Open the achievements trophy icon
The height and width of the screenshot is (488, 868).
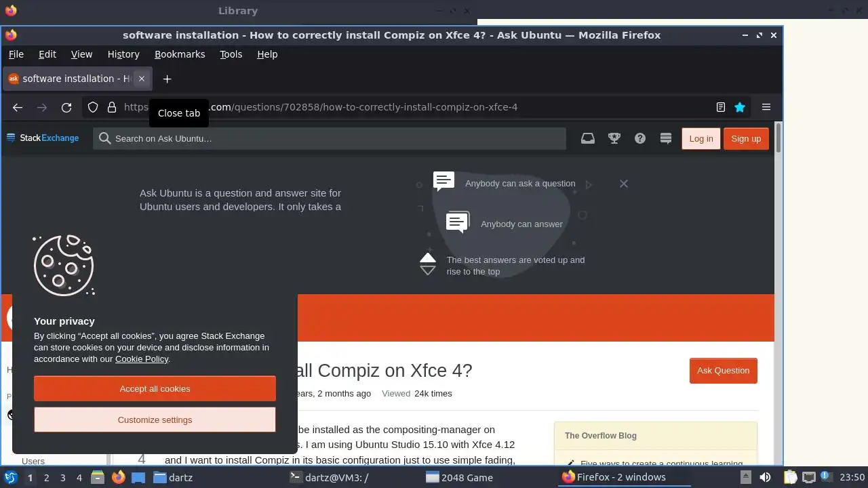pyautogui.click(x=614, y=138)
